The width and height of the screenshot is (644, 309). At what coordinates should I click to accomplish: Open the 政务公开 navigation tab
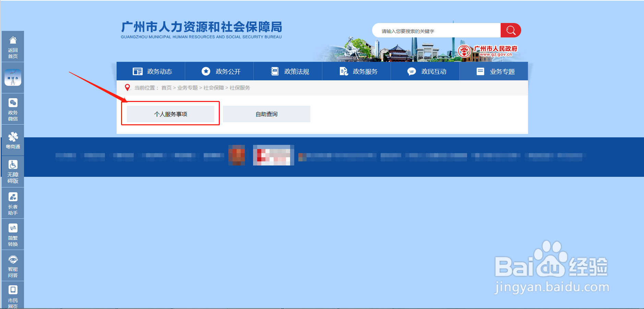(x=219, y=71)
